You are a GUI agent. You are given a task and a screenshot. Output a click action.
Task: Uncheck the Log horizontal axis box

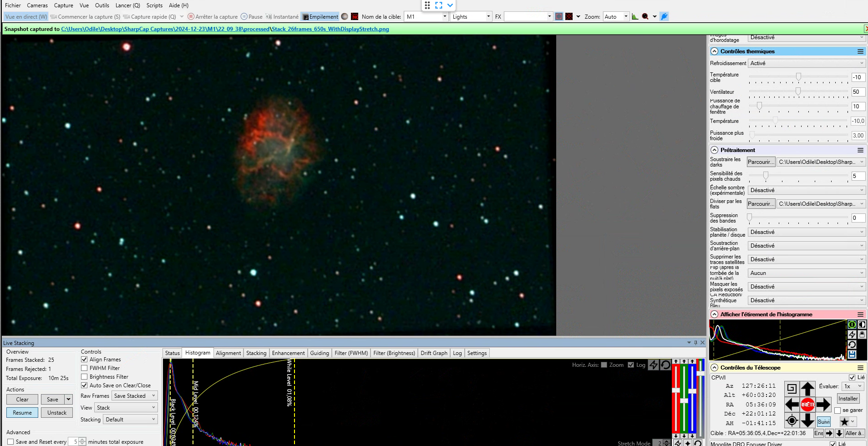click(x=631, y=365)
